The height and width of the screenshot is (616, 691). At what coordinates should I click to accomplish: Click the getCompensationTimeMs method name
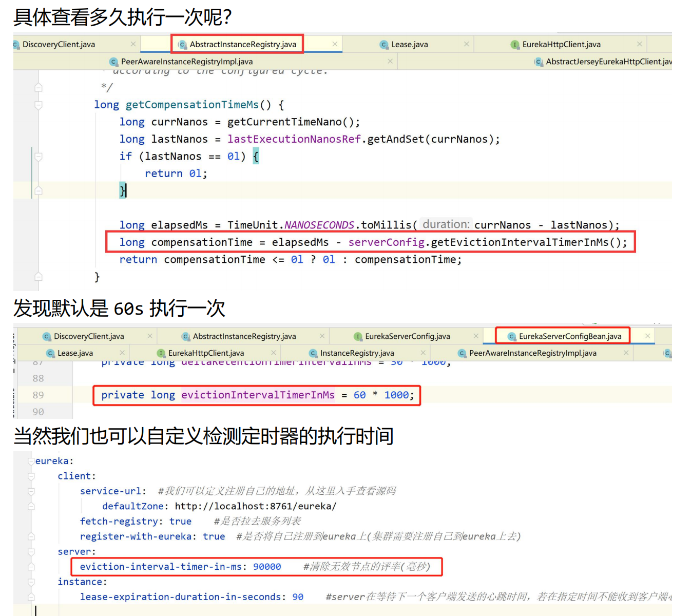tap(192, 105)
